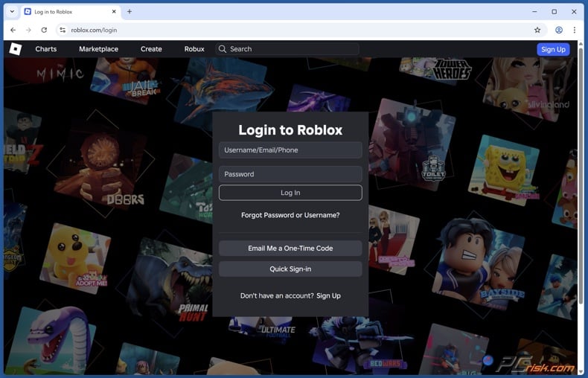Click the Adopt Me game thumbnail
588x378 pixels.
[x=75, y=259]
